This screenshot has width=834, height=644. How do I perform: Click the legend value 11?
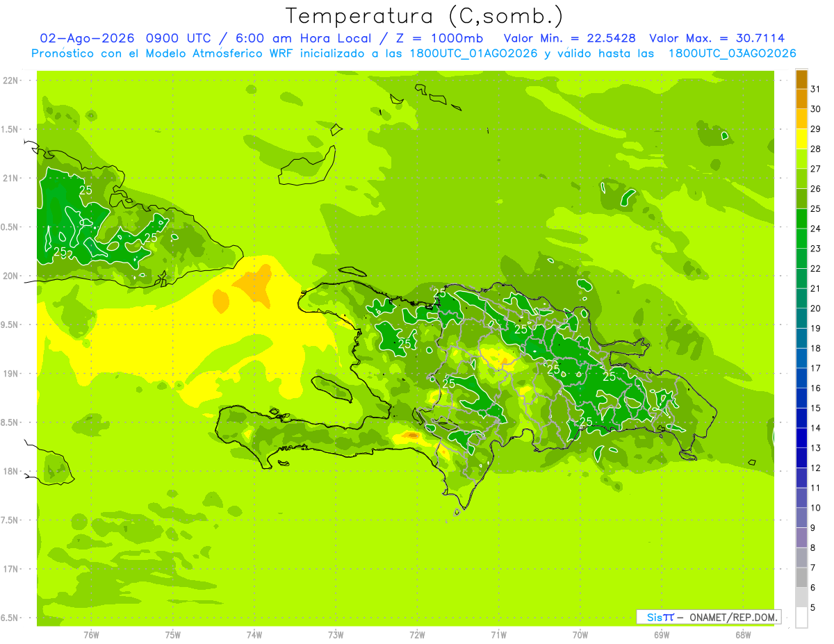pos(816,488)
